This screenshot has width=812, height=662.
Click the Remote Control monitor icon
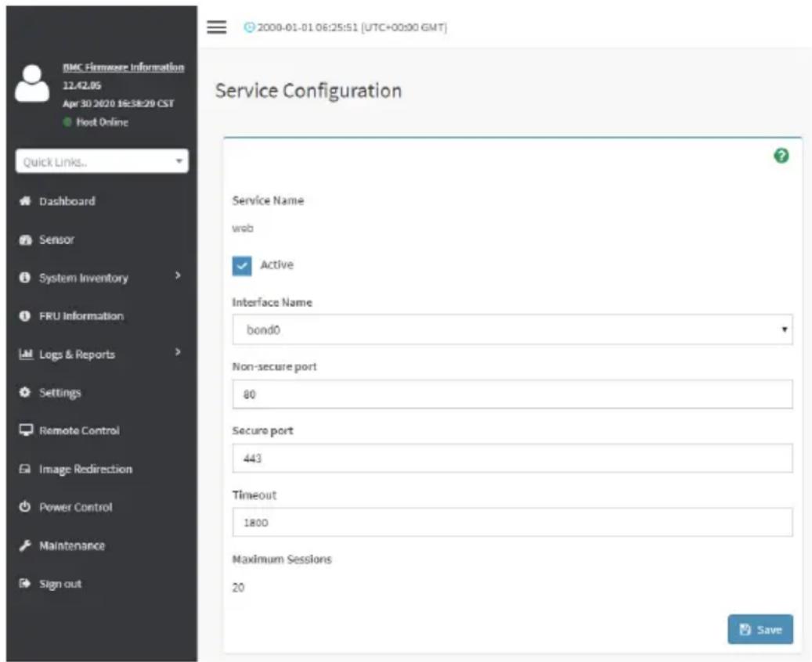click(25, 430)
